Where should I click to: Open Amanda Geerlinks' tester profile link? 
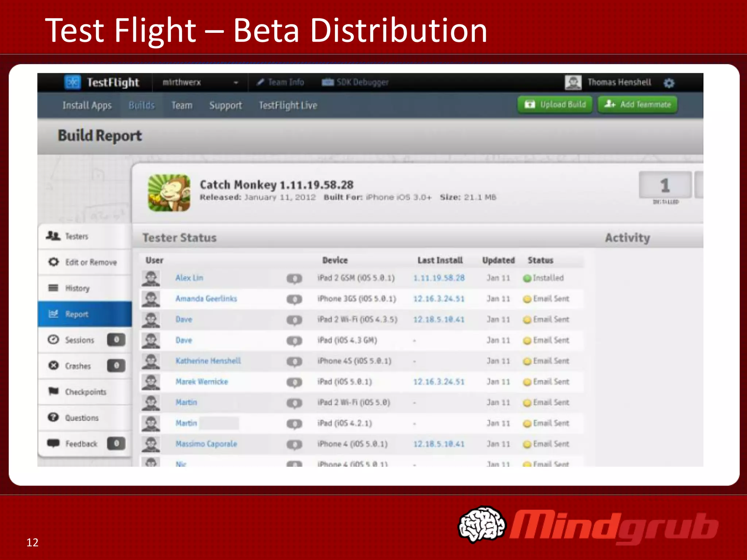pos(206,299)
